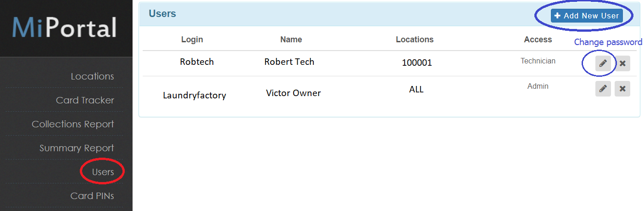
Task: Click the Victor Owner name cell
Action: [x=293, y=93]
